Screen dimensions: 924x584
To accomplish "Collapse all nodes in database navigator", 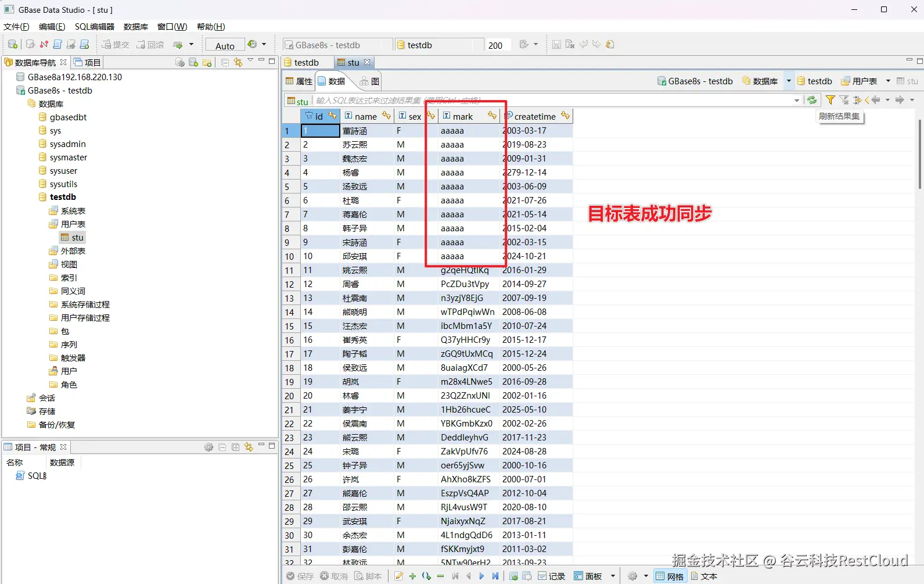I will click(x=225, y=62).
